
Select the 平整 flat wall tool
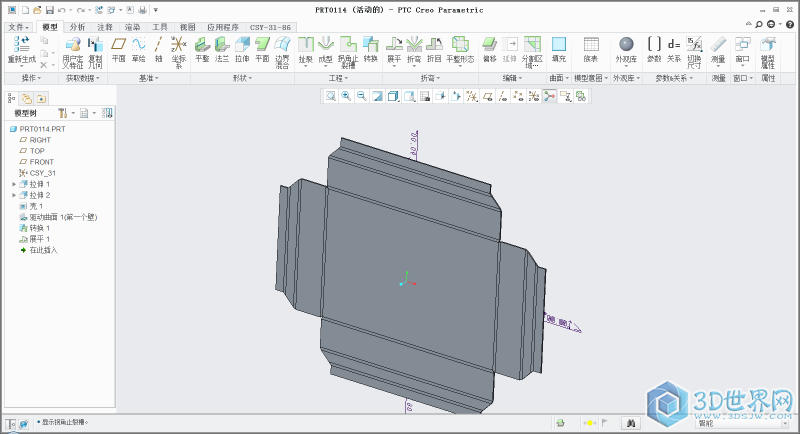pos(202,49)
